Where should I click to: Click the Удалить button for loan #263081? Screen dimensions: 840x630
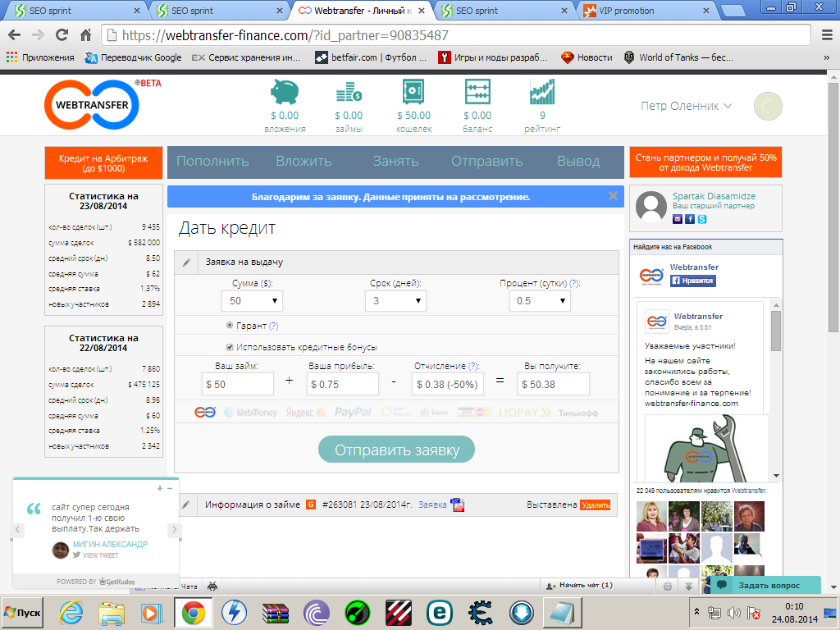point(596,505)
